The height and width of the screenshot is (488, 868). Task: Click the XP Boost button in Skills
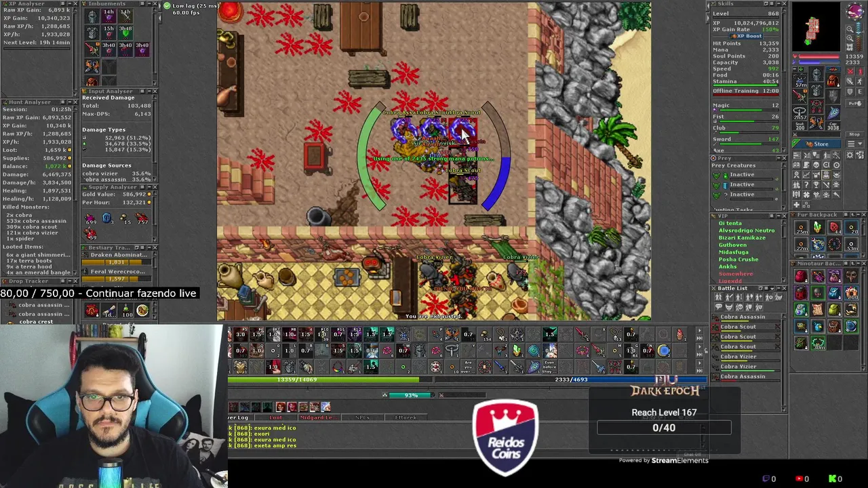746,36
